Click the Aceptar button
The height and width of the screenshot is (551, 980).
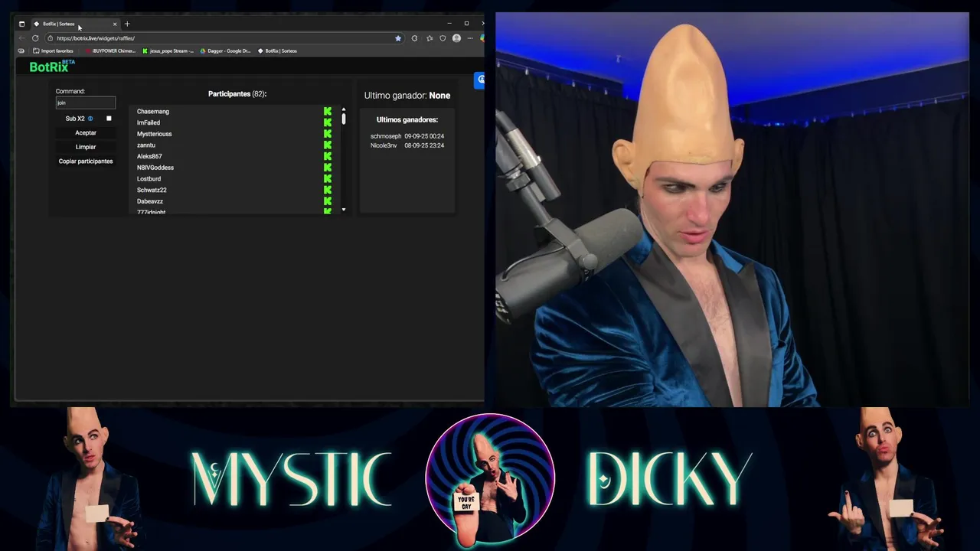pyautogui.click(x=86, y=133)
